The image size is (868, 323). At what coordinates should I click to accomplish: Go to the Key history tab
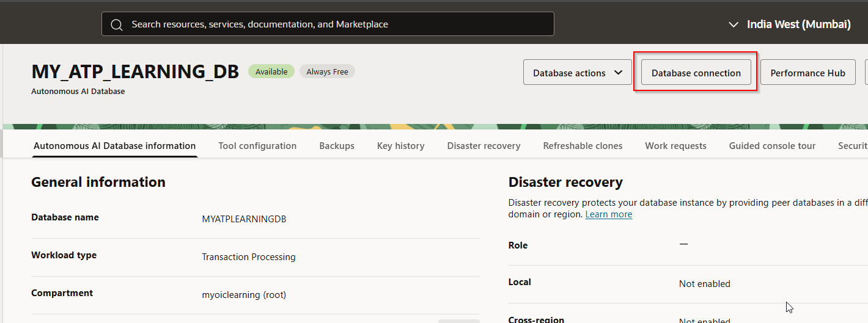click(400, 146)
